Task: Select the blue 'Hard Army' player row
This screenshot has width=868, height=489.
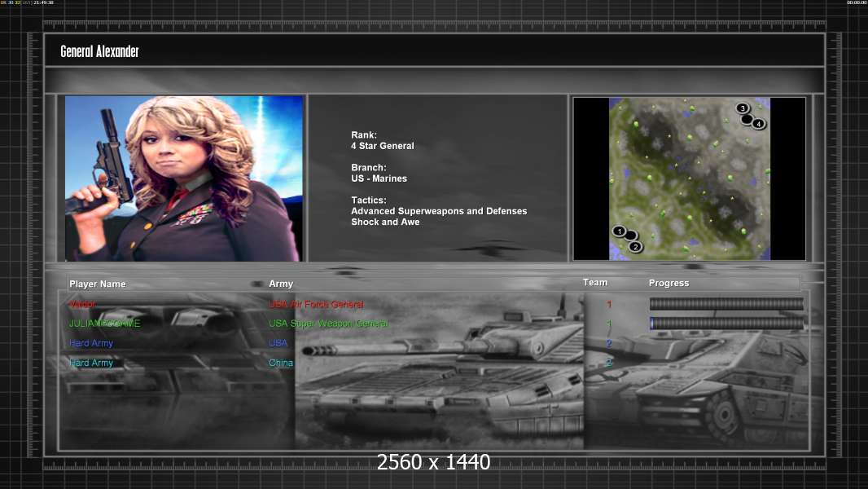Action: pos(90,343)
